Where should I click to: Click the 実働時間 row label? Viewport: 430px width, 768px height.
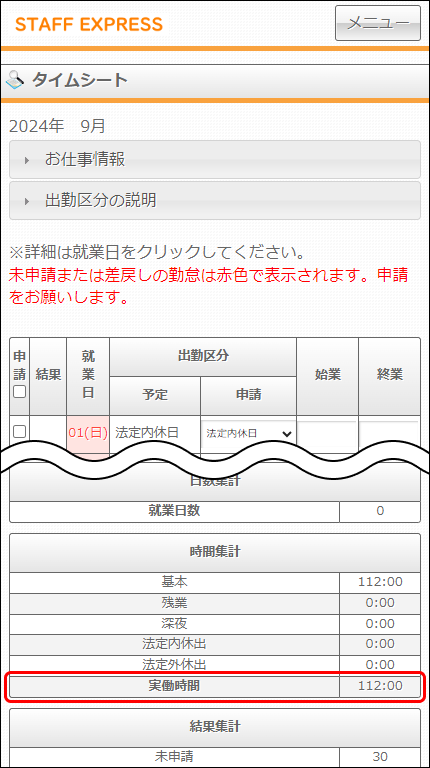point(174,686)
